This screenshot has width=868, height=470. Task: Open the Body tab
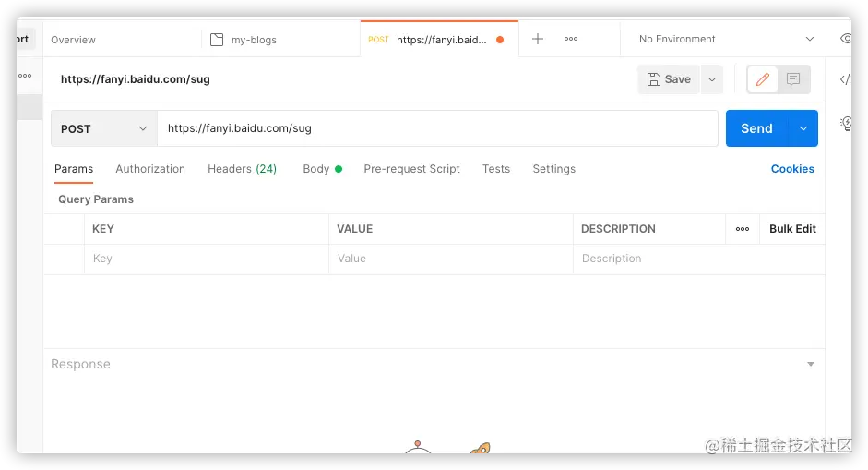point(322,169)
